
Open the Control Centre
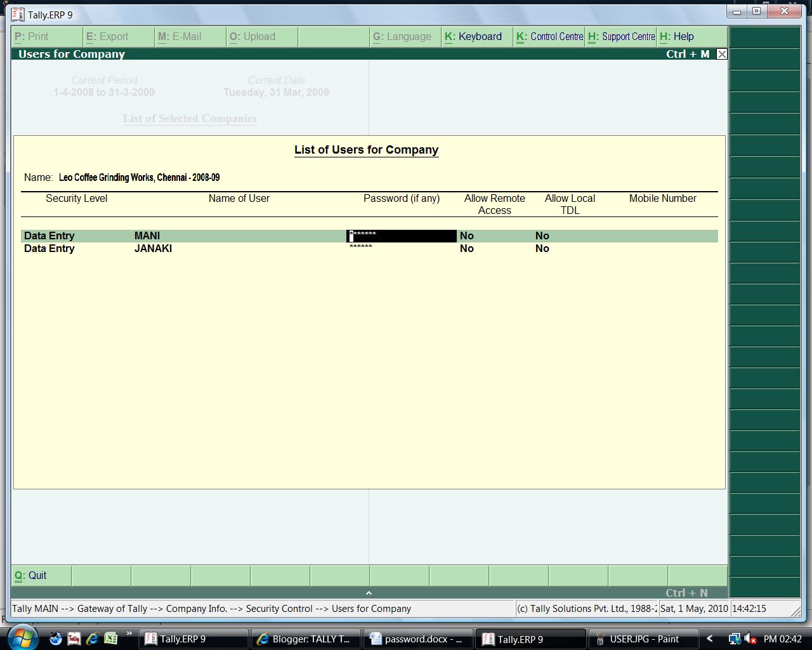pos(549,37)
